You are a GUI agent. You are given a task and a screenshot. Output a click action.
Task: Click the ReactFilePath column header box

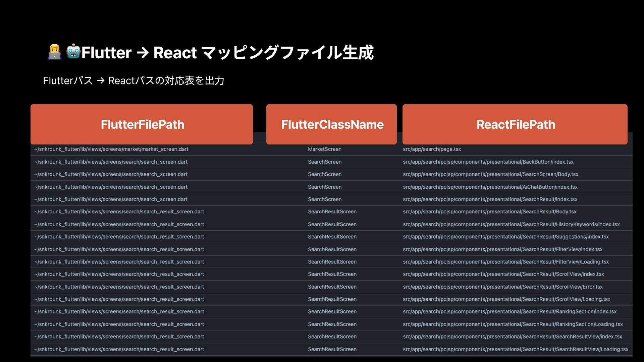(x=515, y=124)
